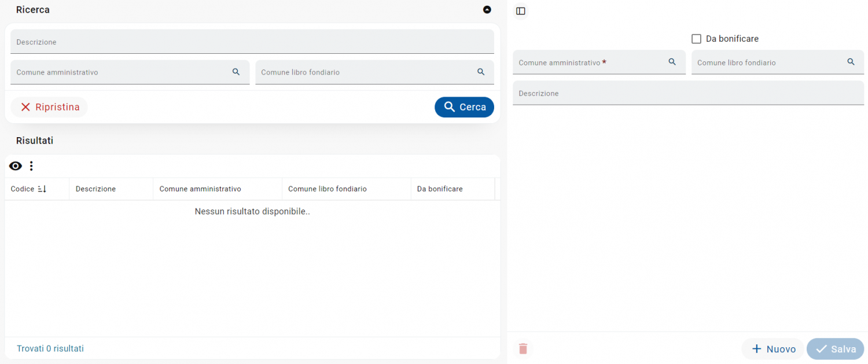This screenshot has width=868, height=364.
Task: Click the Nuovo button
Action: click(x=773, y=349)
